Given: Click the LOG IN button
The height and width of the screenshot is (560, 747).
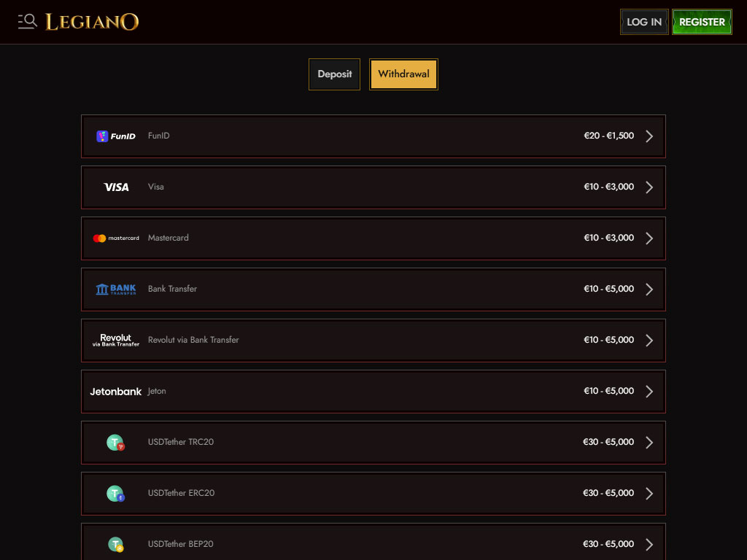Looking at the screenshot, I should pyautogui.click(x=644, y=22).
